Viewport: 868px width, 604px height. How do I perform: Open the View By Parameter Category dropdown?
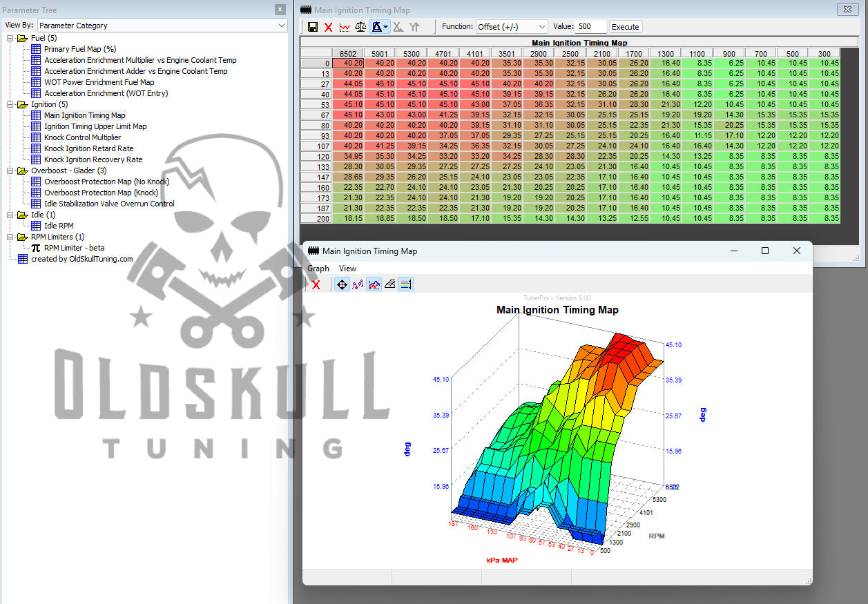tap(162, 26)
